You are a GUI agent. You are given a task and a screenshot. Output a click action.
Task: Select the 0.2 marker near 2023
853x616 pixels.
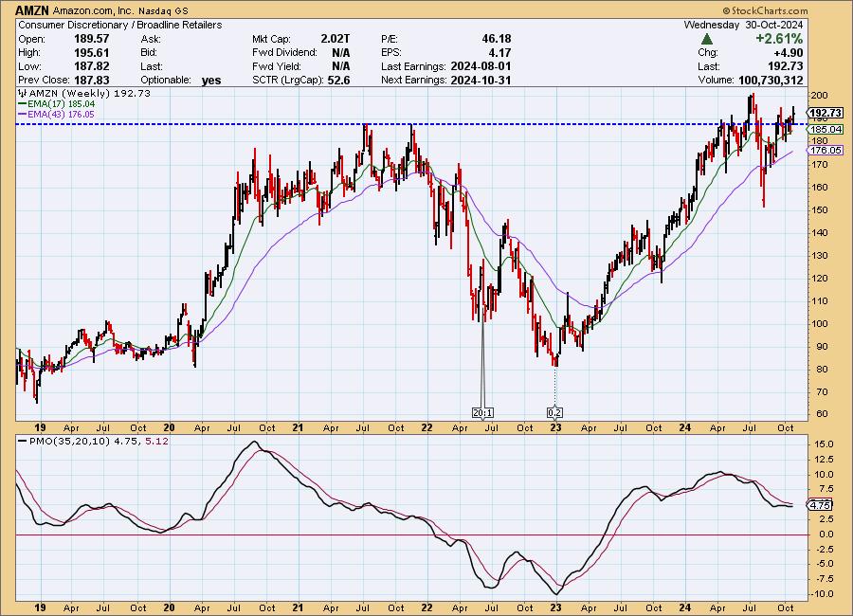tap(554, 413)
